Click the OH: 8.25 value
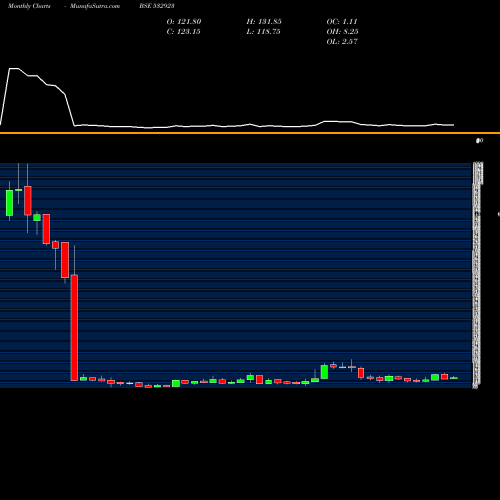Viewport: 500px width, 500px height. point(342,32)
